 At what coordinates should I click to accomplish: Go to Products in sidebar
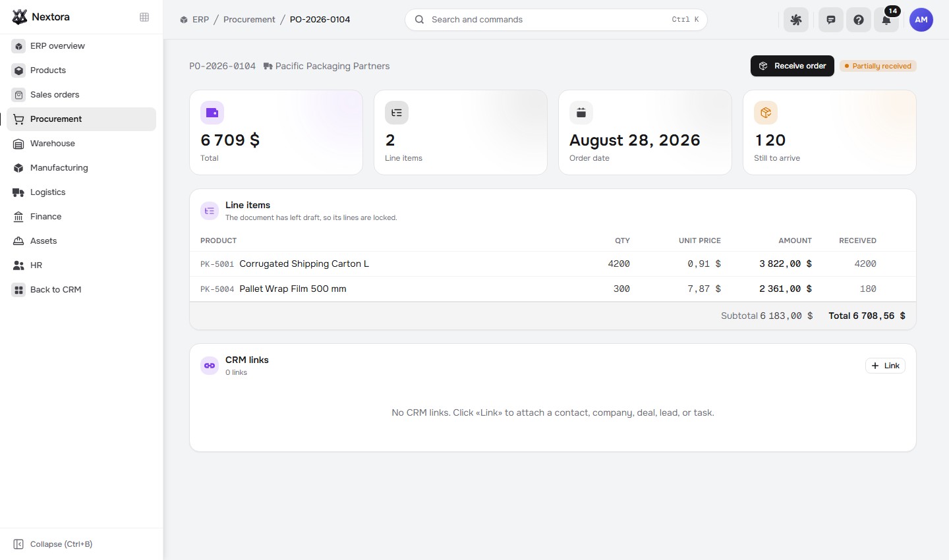tap(82, 70)
